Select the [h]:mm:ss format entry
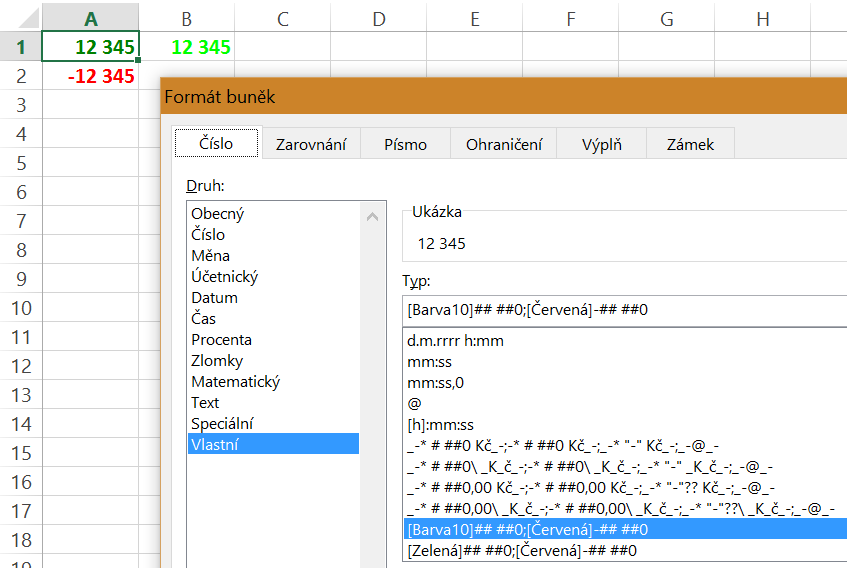The width and height of the screenshot is (847, 568). (x=440, y=425)
